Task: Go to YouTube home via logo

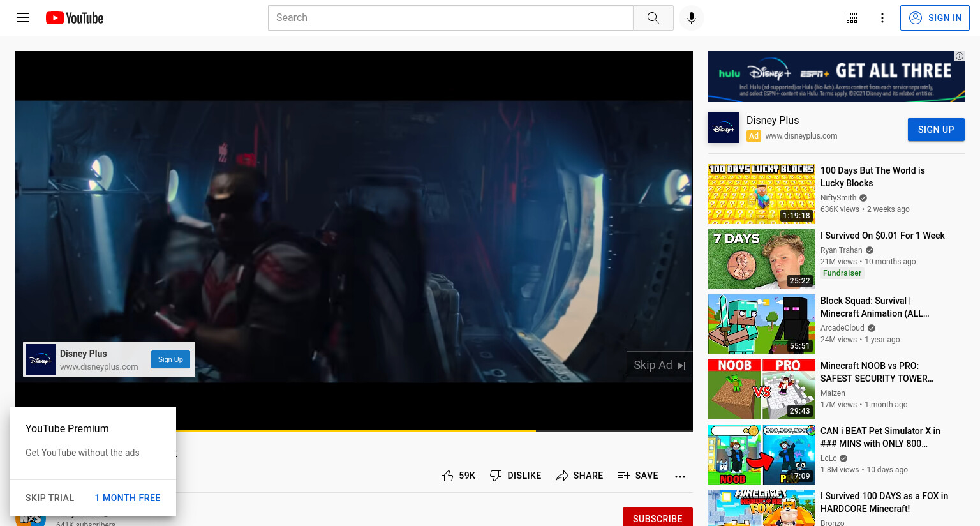Action: 75,18
